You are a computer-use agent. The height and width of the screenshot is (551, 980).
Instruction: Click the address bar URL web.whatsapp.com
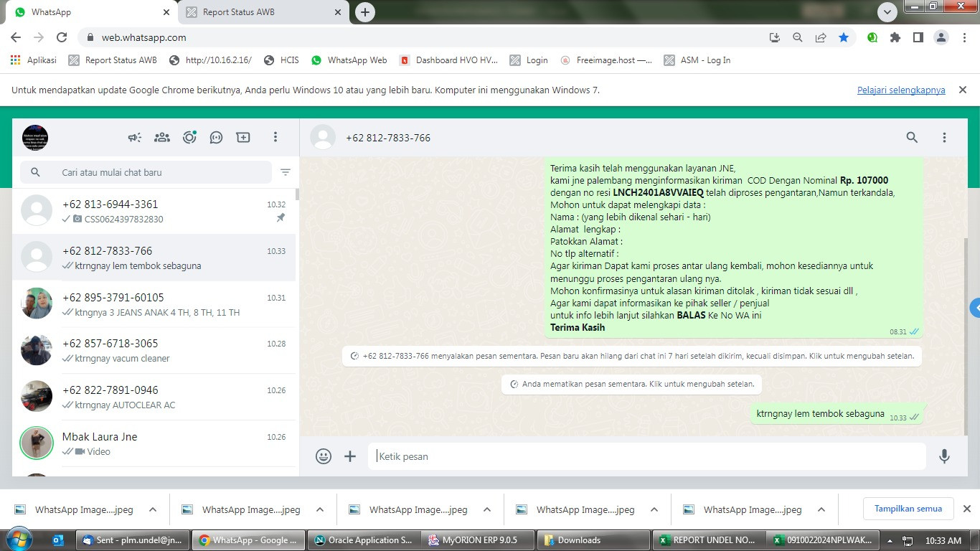(x=143, y=37)
